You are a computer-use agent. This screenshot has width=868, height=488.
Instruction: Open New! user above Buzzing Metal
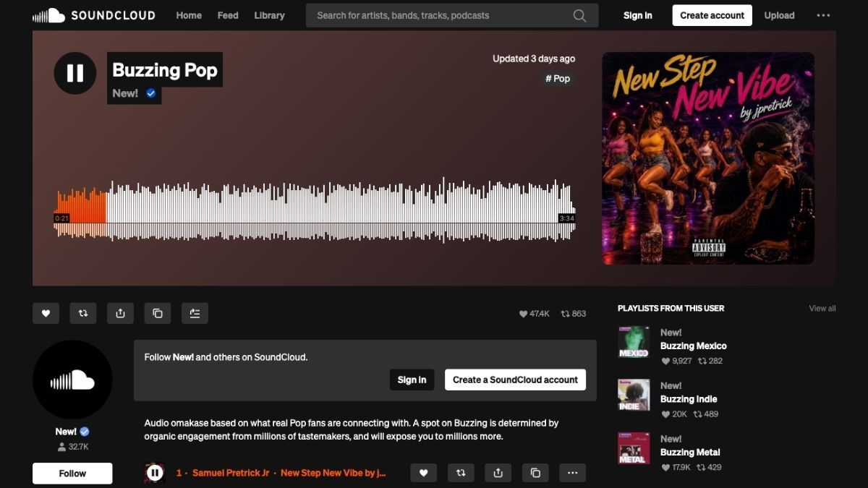(671, 439)
